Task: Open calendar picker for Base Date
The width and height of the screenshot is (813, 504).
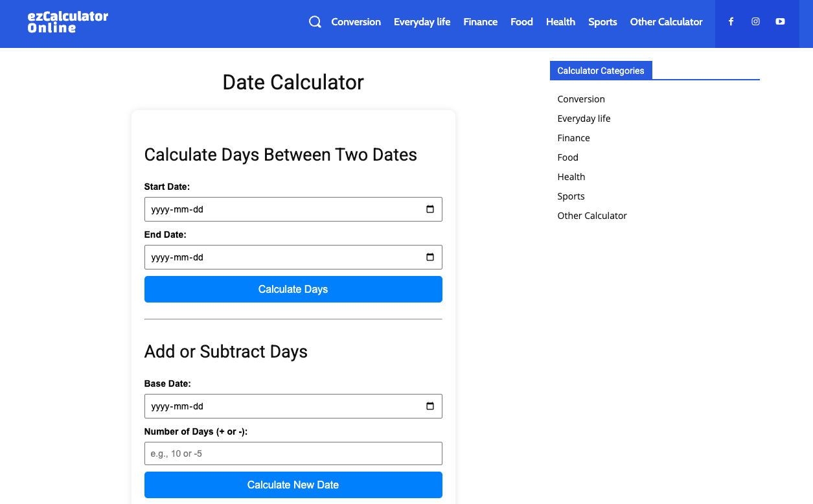Action: click(x=430, y=406)
